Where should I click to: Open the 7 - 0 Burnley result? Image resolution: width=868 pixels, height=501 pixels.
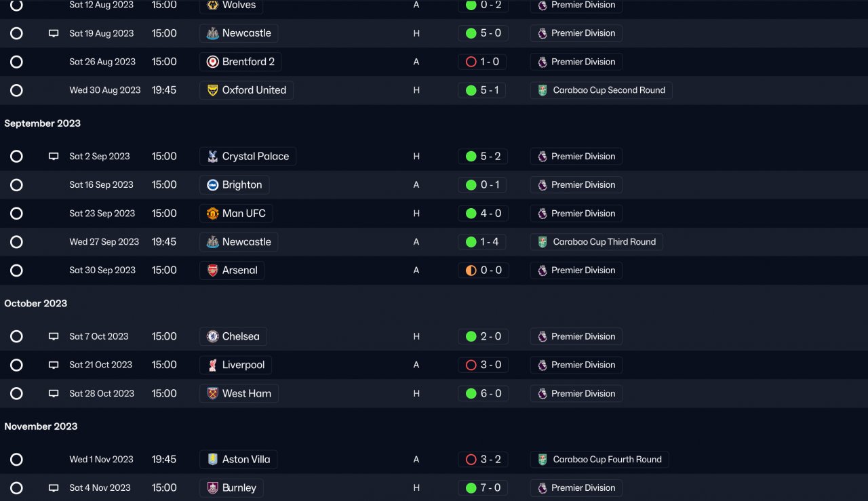[x=483, y=488]
